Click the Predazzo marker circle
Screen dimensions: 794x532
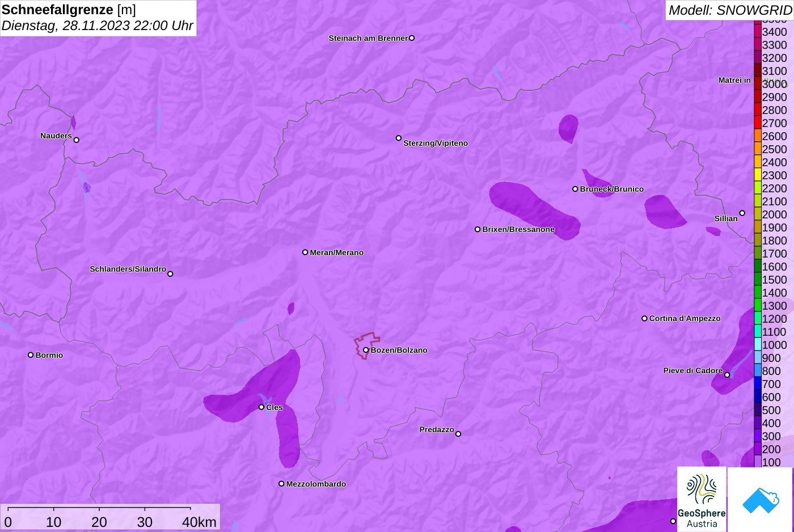pos(458,434)
